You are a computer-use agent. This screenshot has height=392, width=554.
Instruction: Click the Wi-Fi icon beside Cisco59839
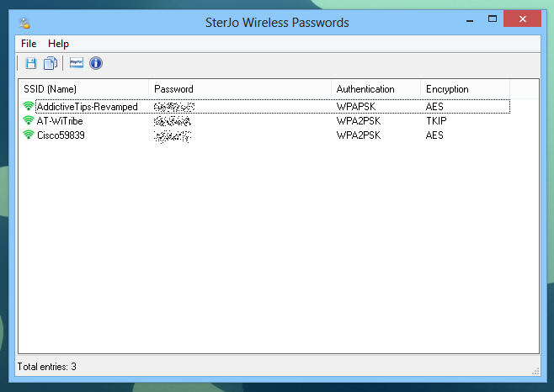[x=29, y=135]
